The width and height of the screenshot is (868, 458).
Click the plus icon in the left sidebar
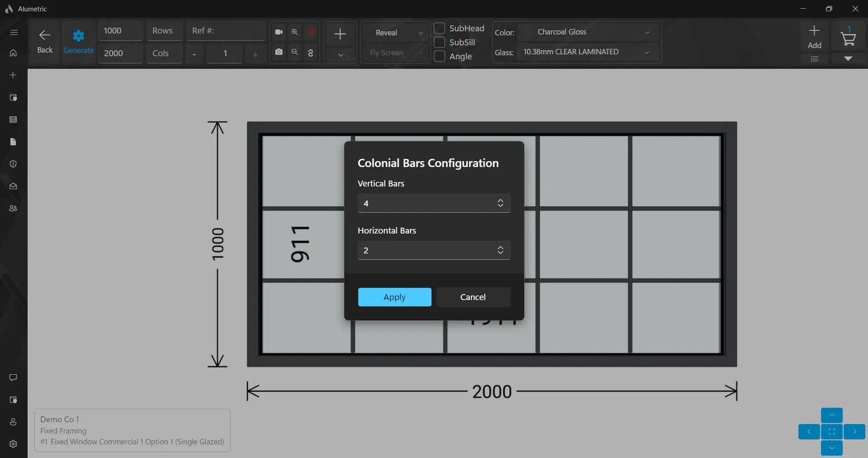(x=14, y=75)
